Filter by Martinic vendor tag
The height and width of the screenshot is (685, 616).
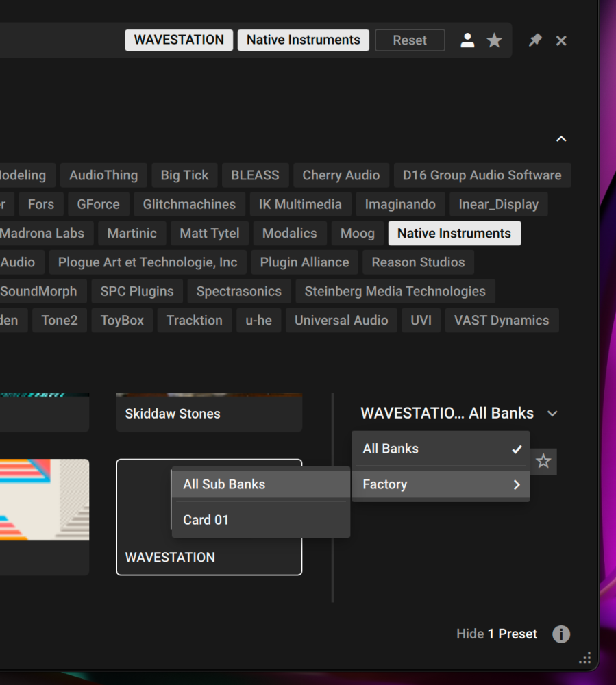(x=132, y=234)
